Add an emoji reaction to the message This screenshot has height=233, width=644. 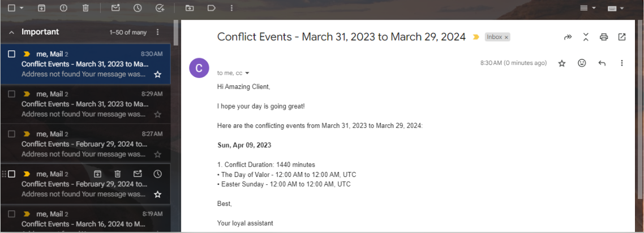[582, 63]
